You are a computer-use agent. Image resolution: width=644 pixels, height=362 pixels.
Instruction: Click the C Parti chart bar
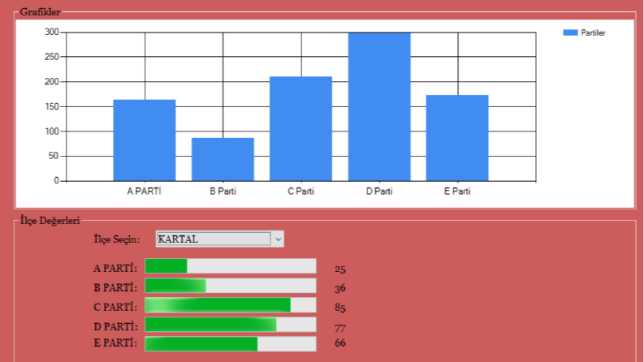pos(300,128)
